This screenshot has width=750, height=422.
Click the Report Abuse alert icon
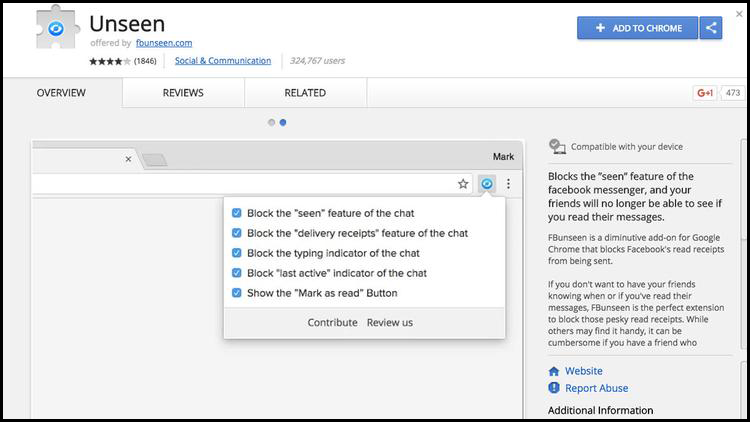pyautogui.click(x=554, y=388)
